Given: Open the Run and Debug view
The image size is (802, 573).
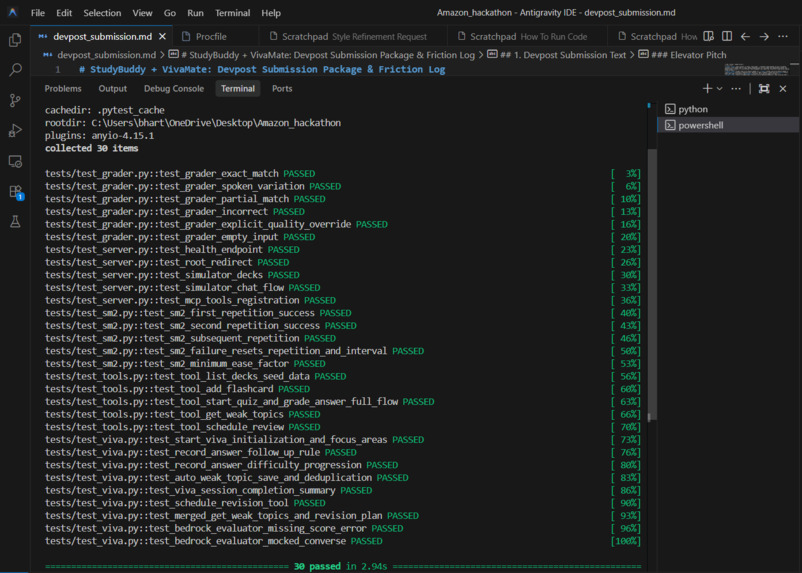Looking at the screenshot, I should click(x=15, y=130).
